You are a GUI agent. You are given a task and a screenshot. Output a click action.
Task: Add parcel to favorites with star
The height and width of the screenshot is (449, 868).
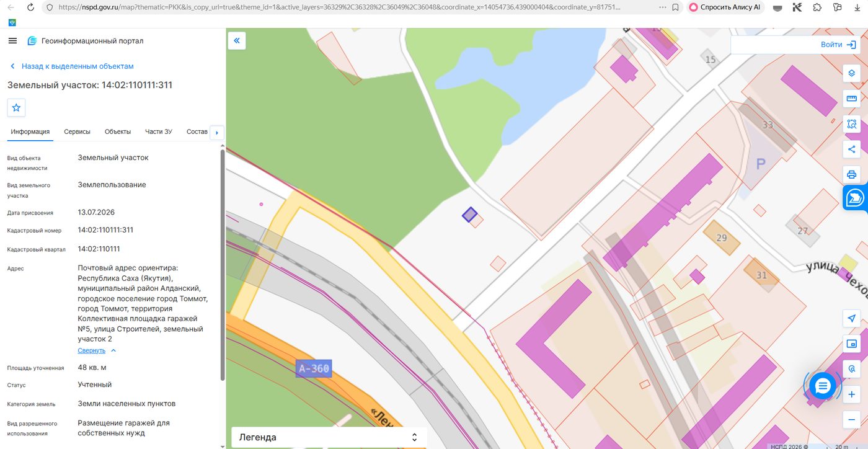[16, 107]
